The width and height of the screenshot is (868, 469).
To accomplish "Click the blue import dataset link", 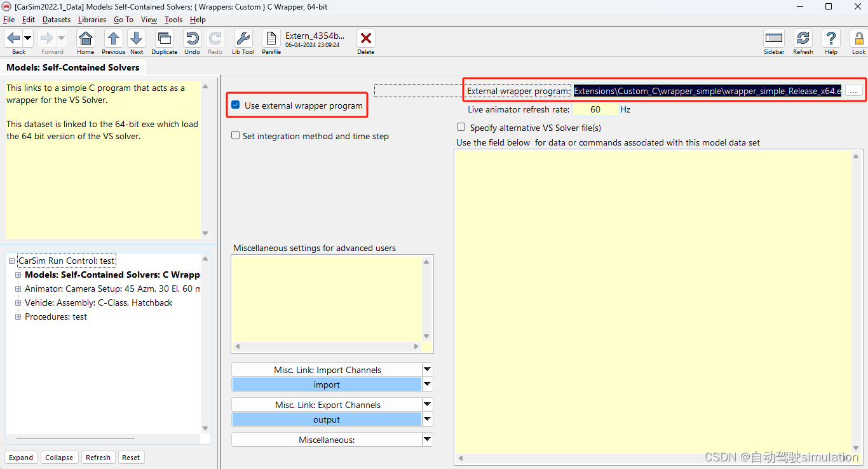I will 327,384.
